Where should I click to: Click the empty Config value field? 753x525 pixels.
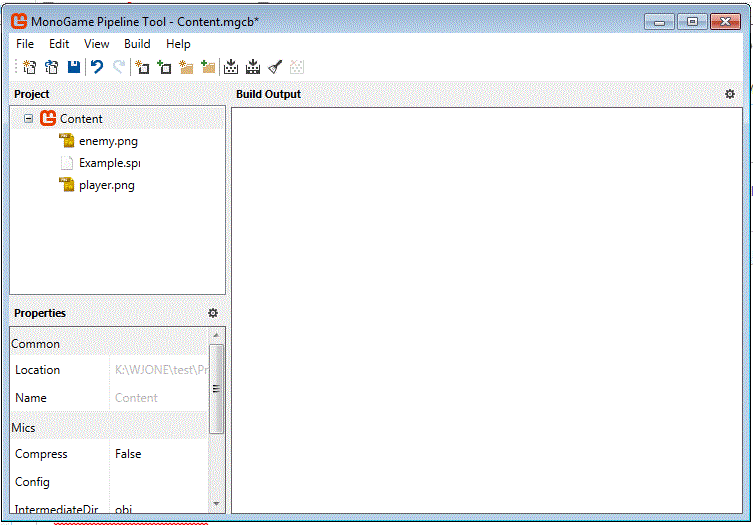(159, 482)
